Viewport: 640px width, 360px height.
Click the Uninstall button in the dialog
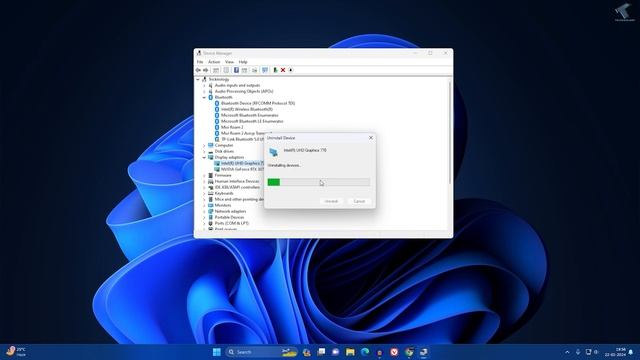(x=331, y=201)
